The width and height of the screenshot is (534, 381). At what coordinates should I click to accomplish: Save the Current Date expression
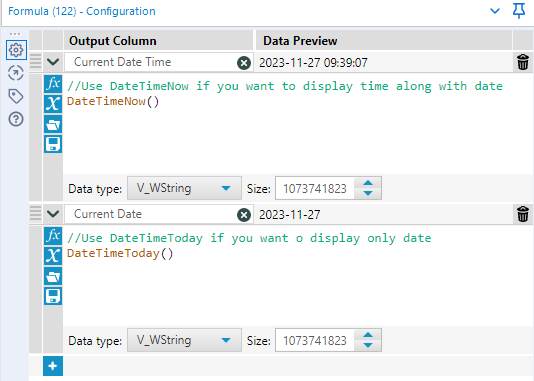(x=53, y=296)
